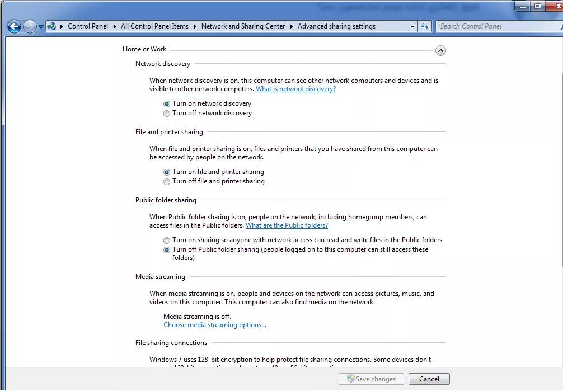Expand arrow after Control Panel breadcrumb
The image size is (563, 392).
114,26
